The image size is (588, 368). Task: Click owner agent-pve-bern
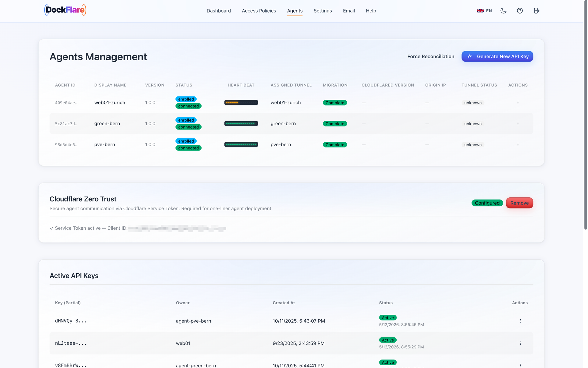[x=194, y=321]
